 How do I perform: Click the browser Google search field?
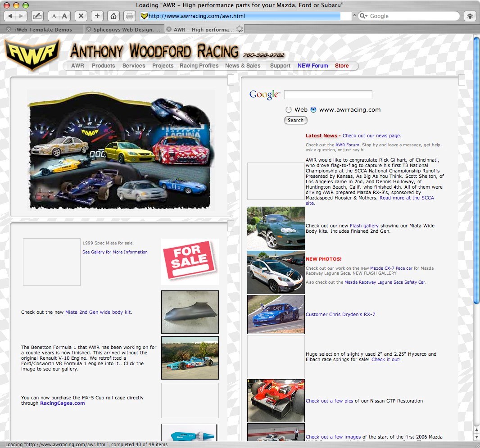[409, 16]
